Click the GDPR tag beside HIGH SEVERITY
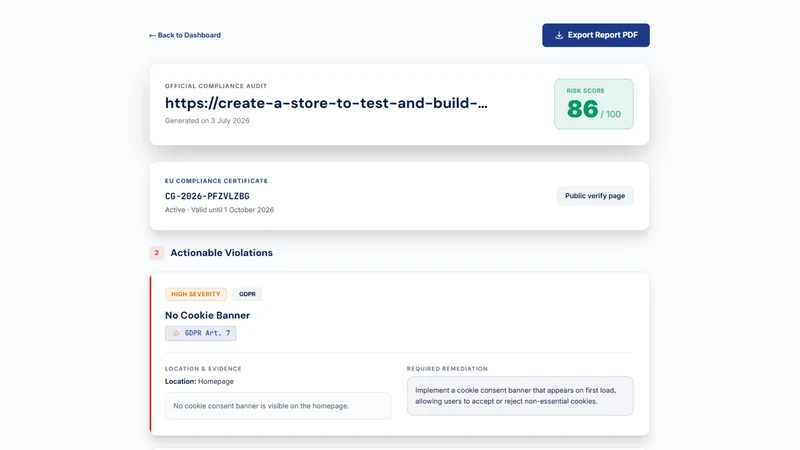Viewport: 800px width, 450px height. pos(247,294)
